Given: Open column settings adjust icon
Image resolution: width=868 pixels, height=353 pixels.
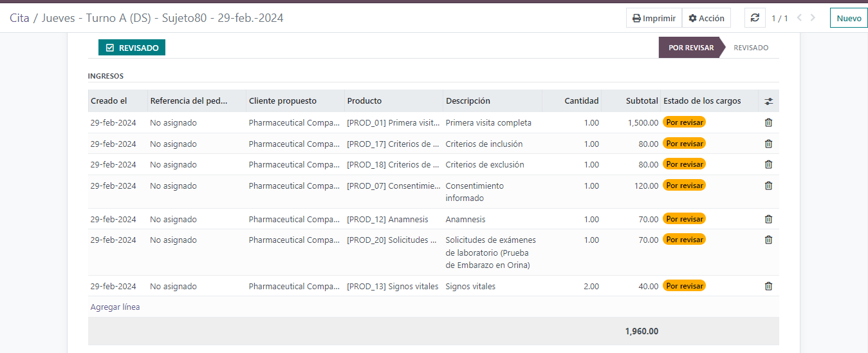Looking at the screenshot, I should (768, 101).
